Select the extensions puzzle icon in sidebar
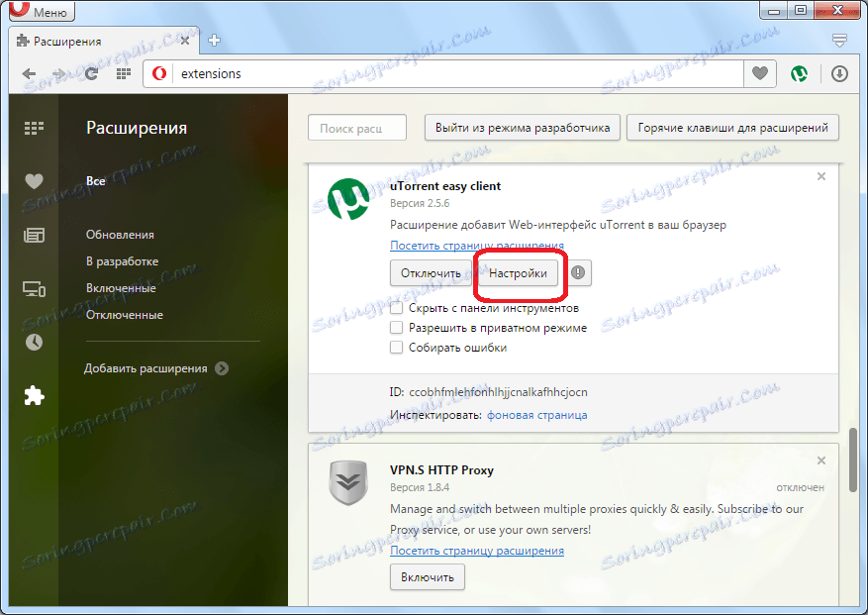The width and height of the screenshot is (868, 615). point(34,395)
